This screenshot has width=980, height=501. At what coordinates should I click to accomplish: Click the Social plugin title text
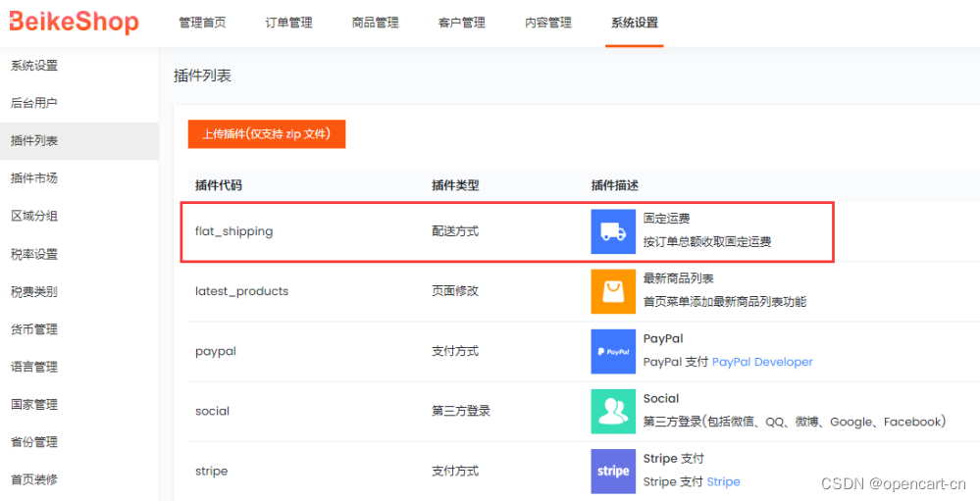click(661, 399)
